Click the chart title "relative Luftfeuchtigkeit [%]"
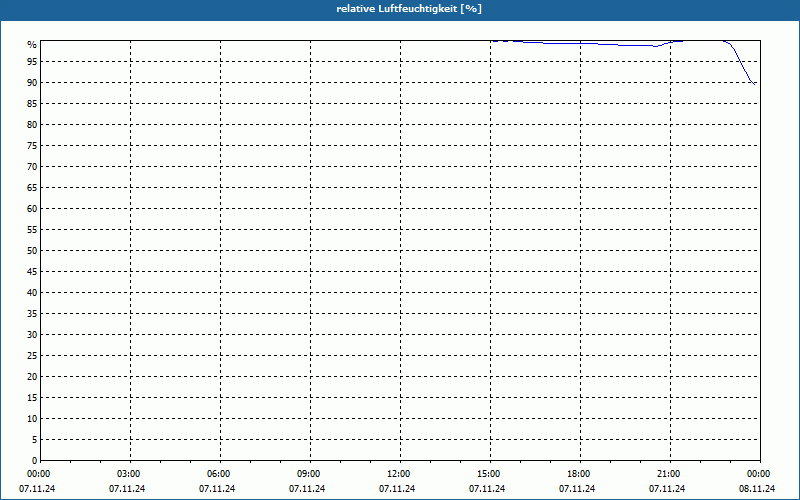800x500 pixels. (409, 9)
